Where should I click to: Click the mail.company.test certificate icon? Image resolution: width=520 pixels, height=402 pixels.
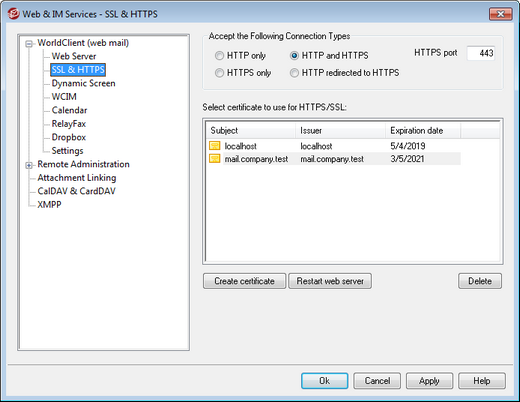(215, 159)
